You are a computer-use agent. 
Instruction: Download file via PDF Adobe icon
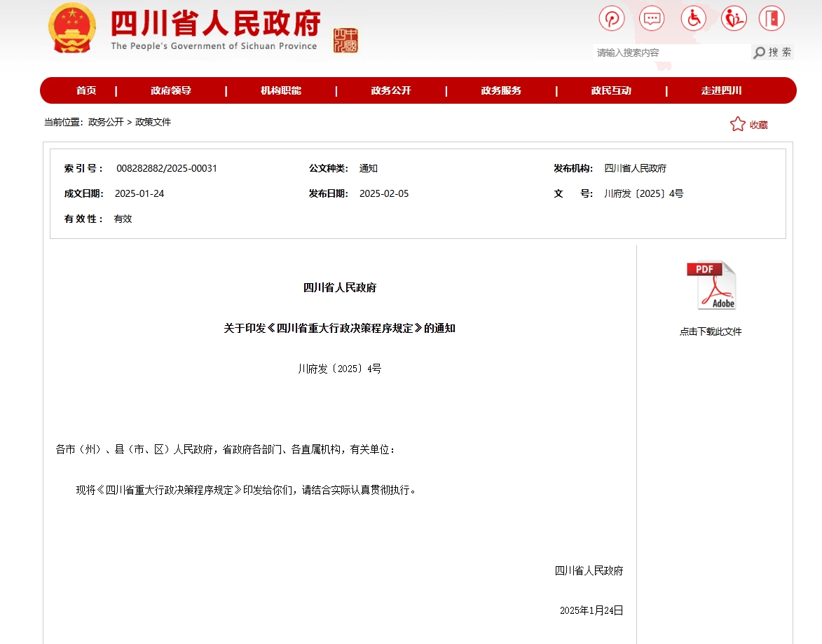tap(711, 285)
